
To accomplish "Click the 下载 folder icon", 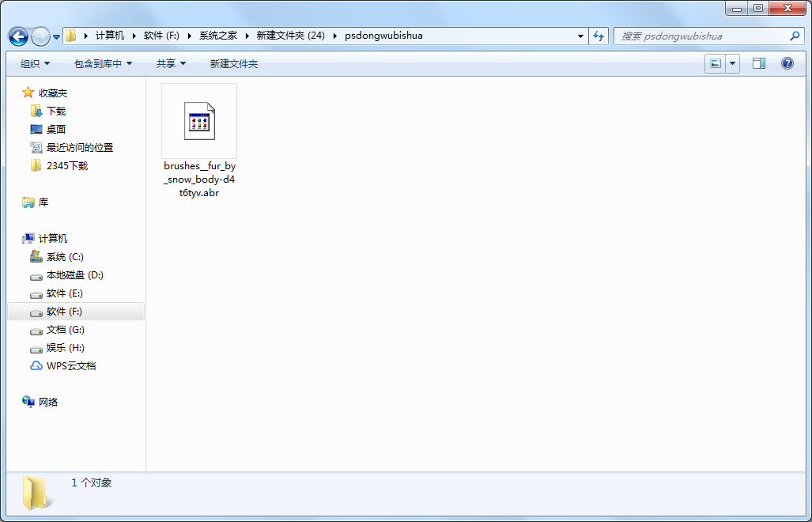I will coord(36,111).
